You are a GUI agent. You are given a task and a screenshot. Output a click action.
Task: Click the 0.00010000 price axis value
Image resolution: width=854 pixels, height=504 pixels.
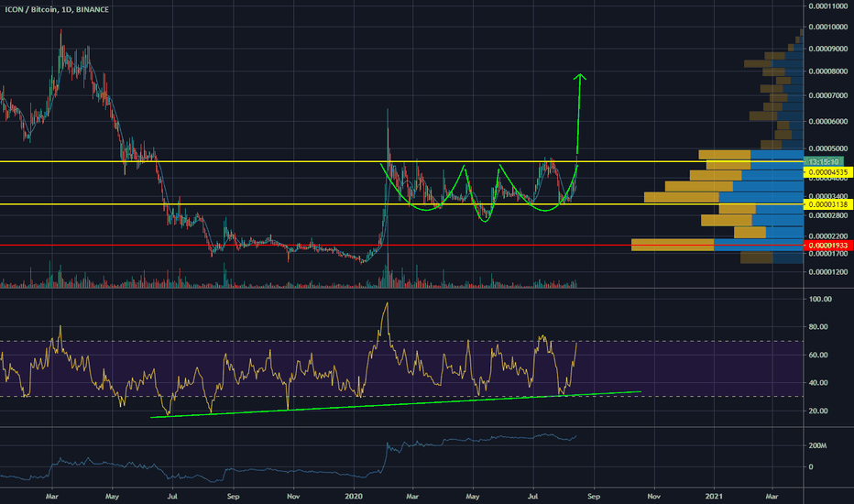pos(827,27)
